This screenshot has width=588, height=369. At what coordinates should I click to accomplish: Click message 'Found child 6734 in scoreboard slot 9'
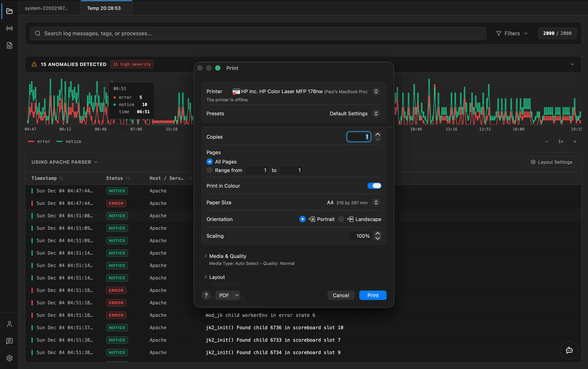[x=273, y=352]
